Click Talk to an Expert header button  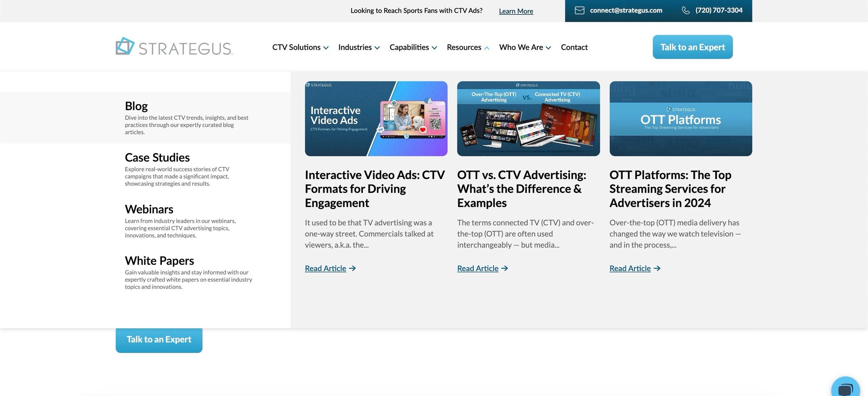pos(692,47)
